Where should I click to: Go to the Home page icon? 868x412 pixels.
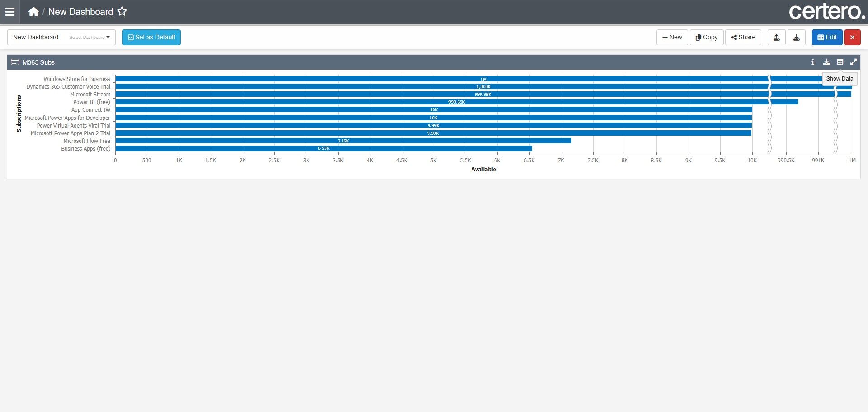point(33,12)
